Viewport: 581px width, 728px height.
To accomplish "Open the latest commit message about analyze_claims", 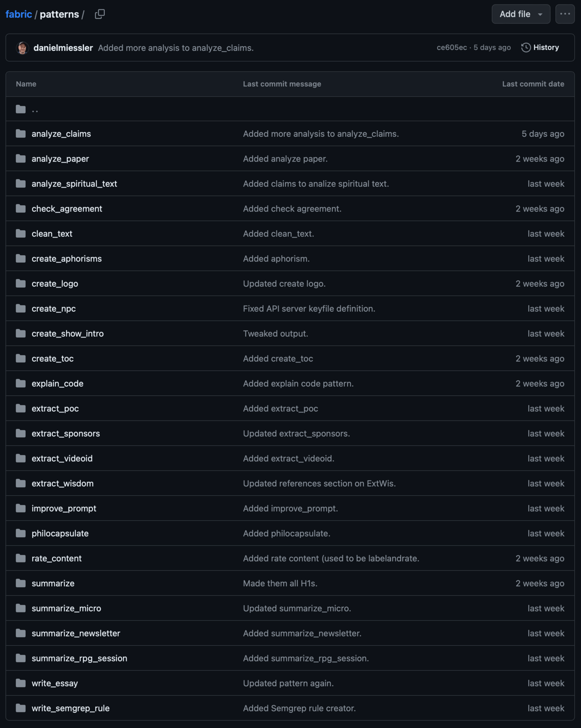I will [x=176, y=48].
